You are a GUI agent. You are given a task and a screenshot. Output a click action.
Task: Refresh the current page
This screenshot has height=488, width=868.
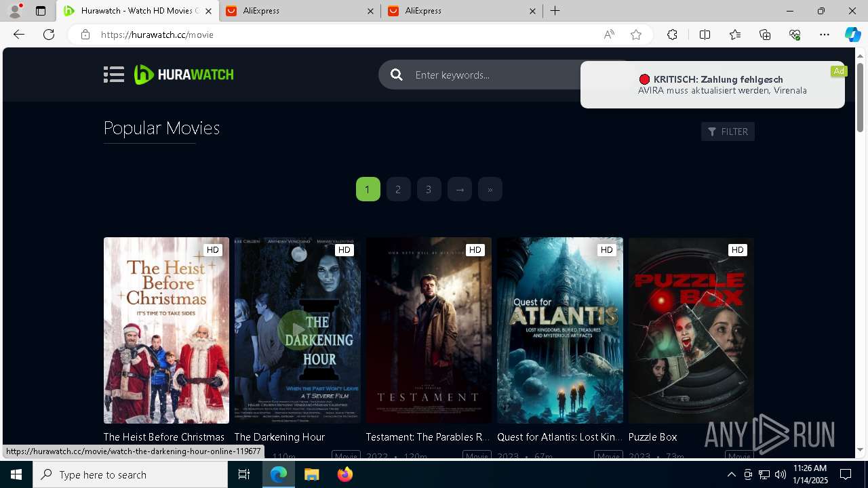click(49, 35)
